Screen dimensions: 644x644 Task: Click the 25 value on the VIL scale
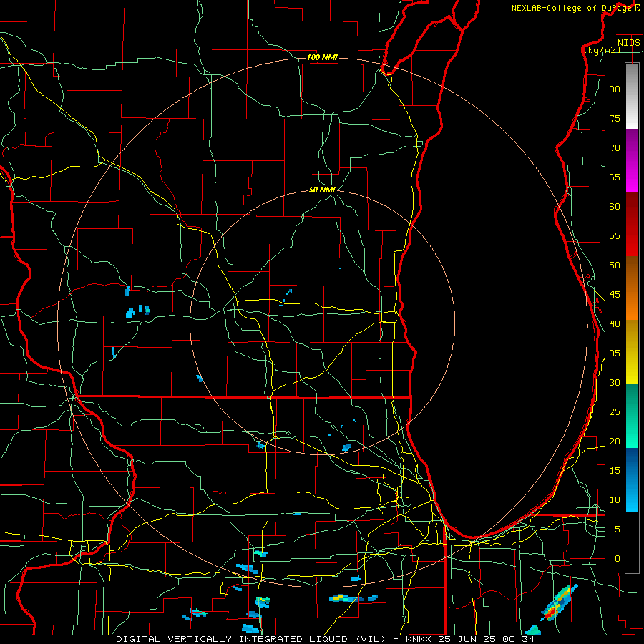click(x=615, y=411)
